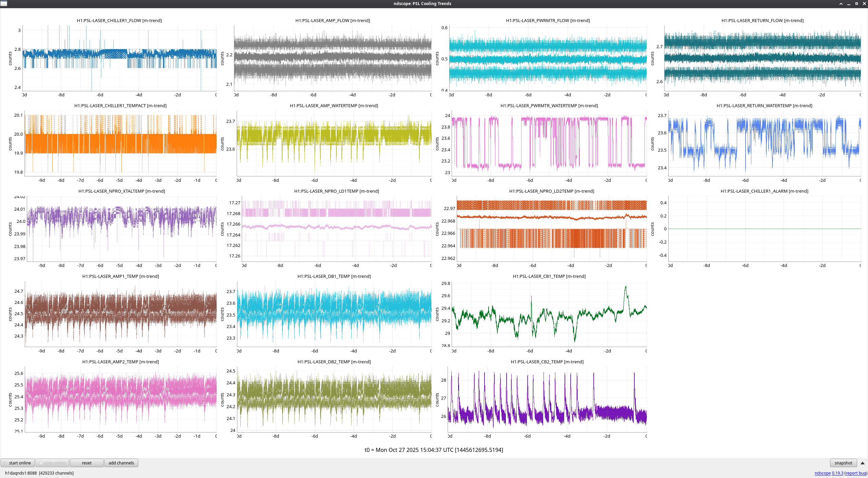Image resolution: width=868 pixels, height=478 pixels.
Task: Open the ndscope 0.19.3 link
Action: 828,473
